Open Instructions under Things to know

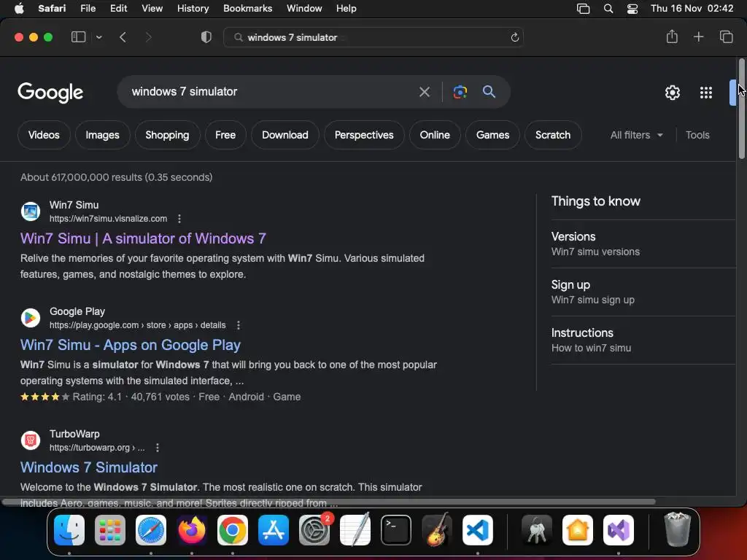pyautogui.click(x=643, y=340)
